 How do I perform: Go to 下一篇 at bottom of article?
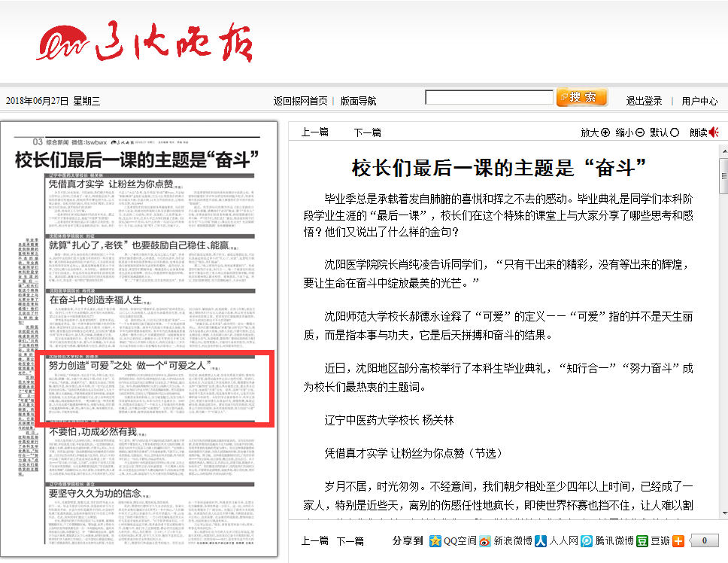point(350,540)
